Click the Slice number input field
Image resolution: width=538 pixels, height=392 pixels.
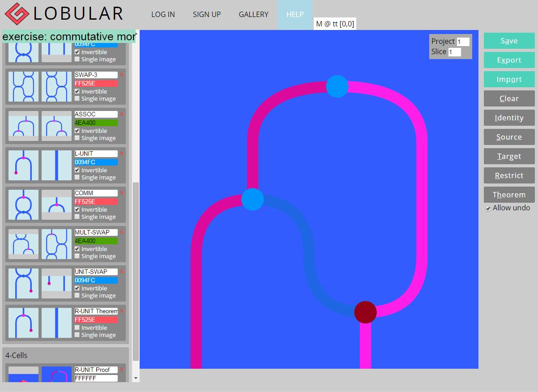[x=454, y=52]
